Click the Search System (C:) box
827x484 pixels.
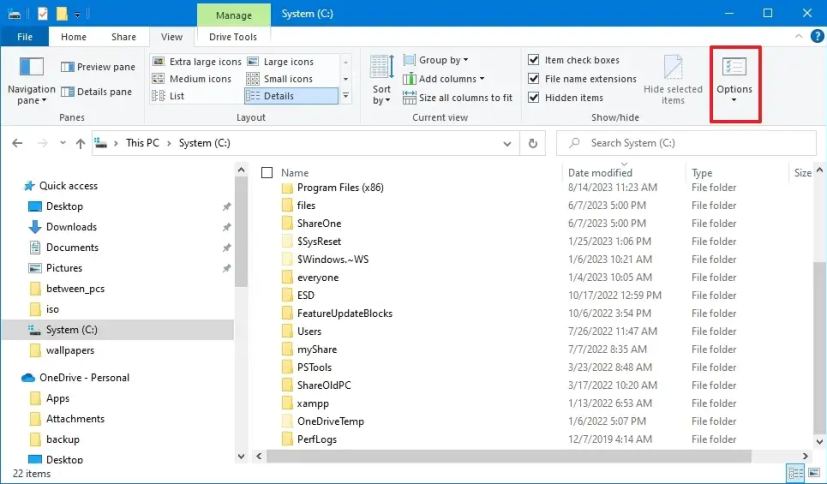pyautogui.click(x=686, y=143)
